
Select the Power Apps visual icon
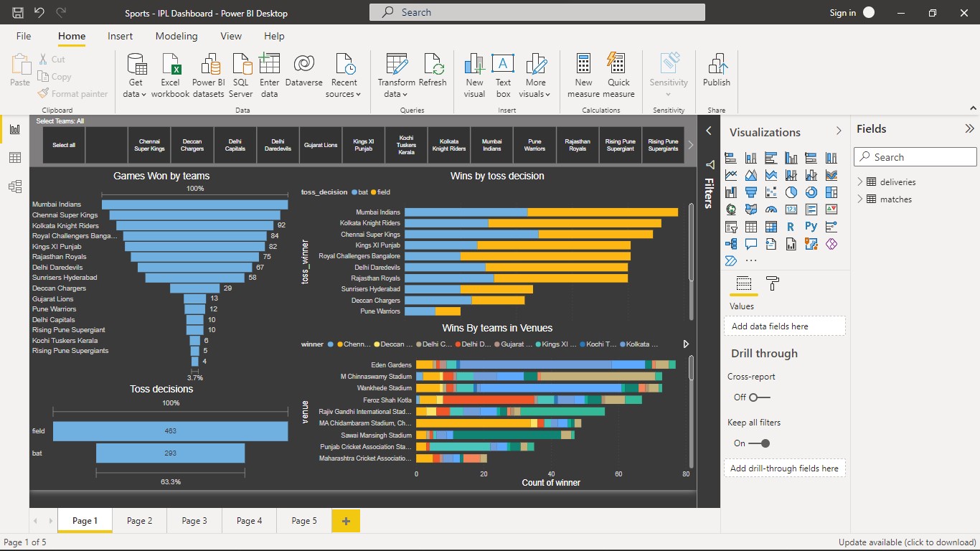coord(831,244)
